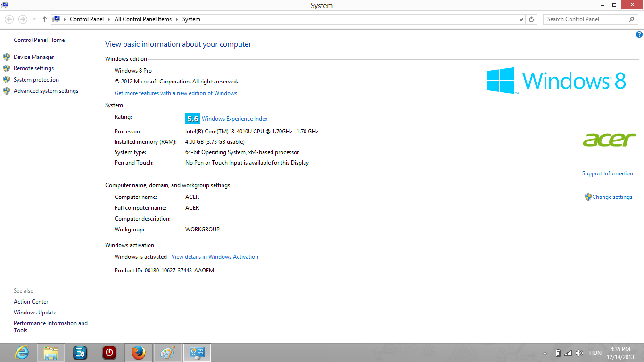This screenshot has height=362, width=644.
Task: Open File Explorer from the taskbar
Action: pyautogui.click(x=51, y=353)
